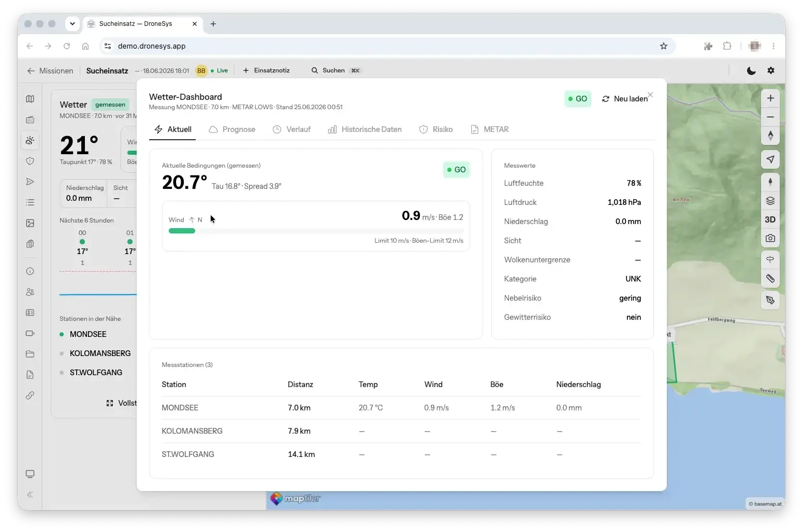Open the METAR tab
The height and width of the screenshot is (532, 803).
pos(490,129)
